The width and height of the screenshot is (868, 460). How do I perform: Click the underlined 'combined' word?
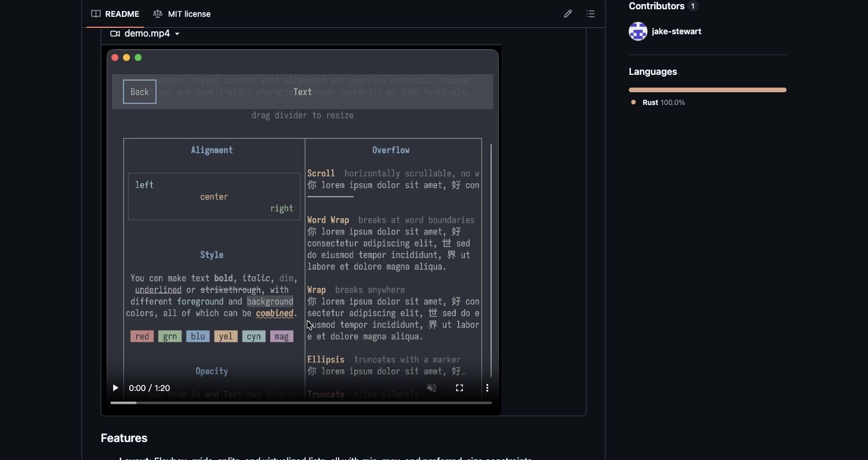275,313
